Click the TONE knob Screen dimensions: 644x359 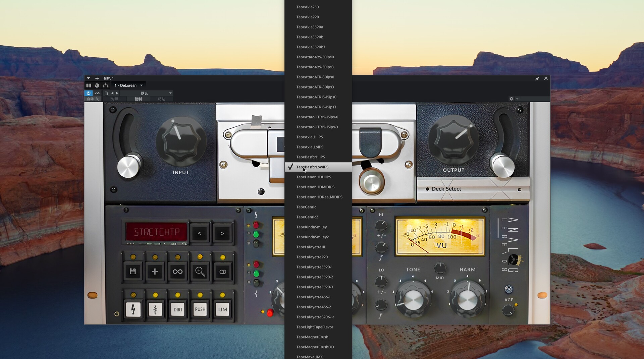(413, 299)
